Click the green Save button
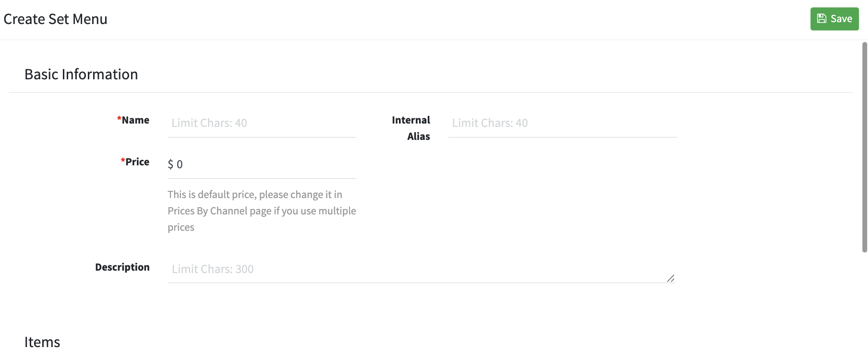The image size is (868, 349). [x=834, y=19]
